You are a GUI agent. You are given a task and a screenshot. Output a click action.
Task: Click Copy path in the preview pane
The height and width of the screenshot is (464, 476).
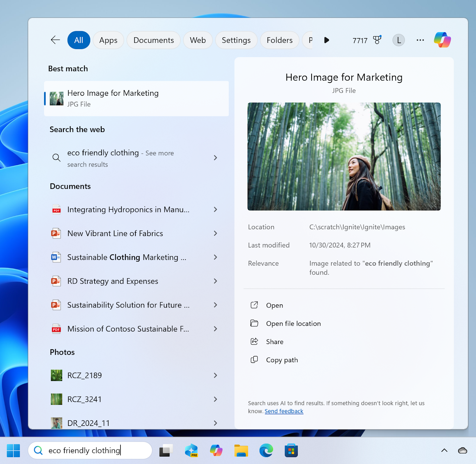coord(282,360)
